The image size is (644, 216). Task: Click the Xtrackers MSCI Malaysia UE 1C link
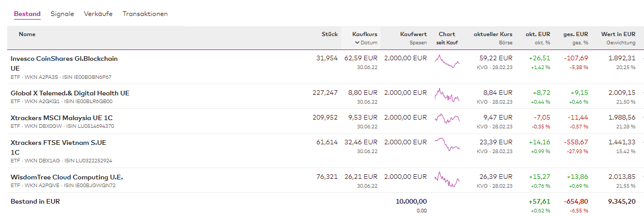point(61,118)
